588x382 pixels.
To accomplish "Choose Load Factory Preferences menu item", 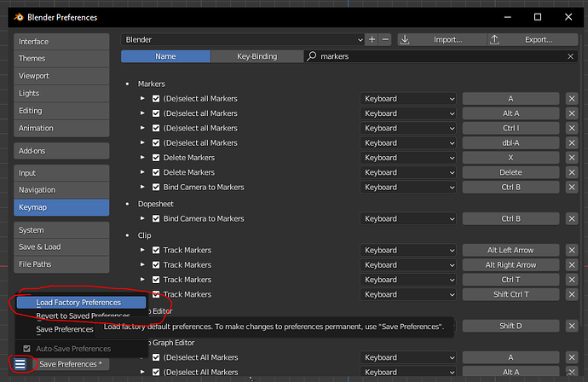I will [81, 303].
